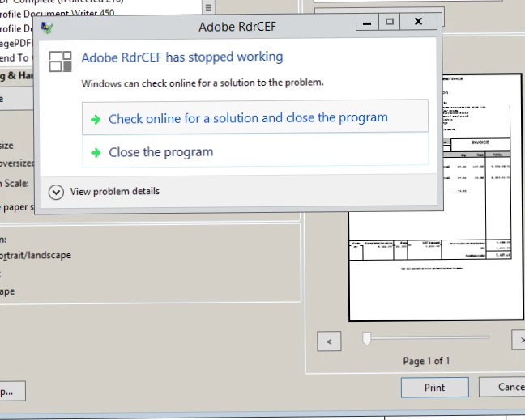Viewport: 525px width, 420px height.
Task: Go to next page in print preview
Action: (519, 340)
